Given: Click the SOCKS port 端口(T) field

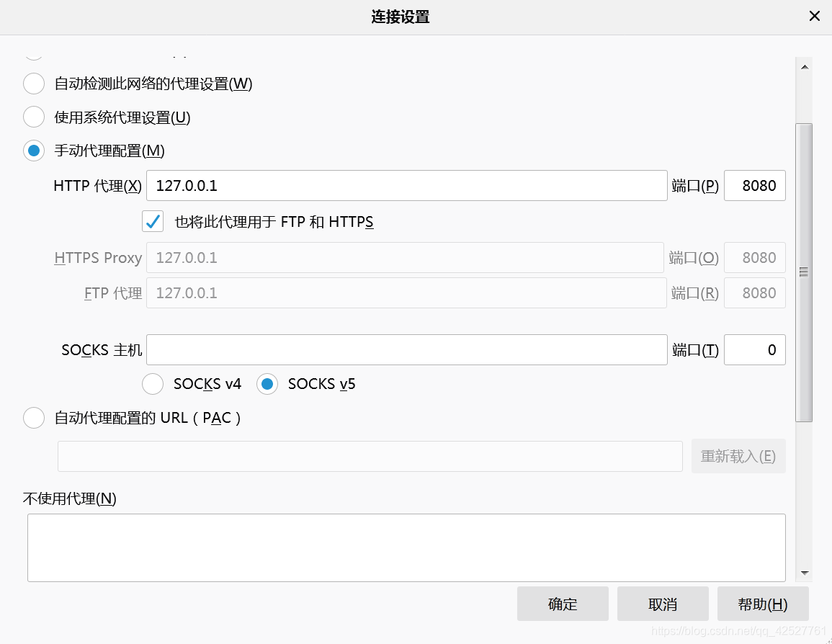Looking at the screenshot, I should coord(754,349).
